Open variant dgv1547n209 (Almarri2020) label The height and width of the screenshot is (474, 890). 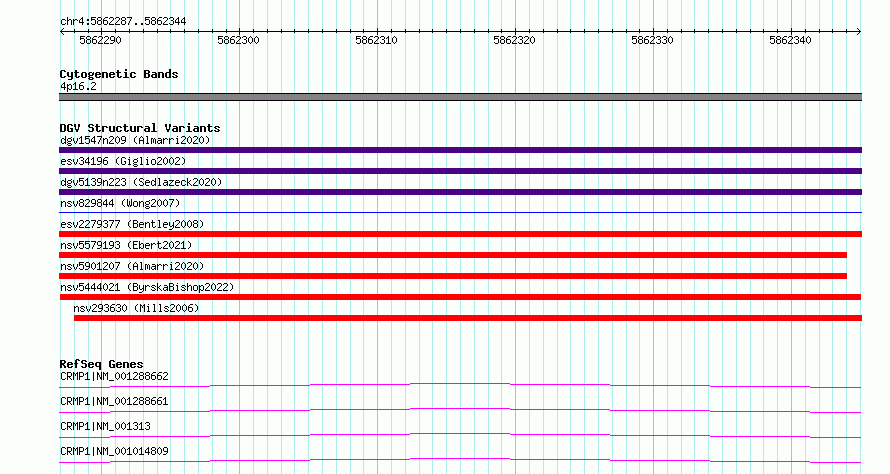tap(135, 140)
